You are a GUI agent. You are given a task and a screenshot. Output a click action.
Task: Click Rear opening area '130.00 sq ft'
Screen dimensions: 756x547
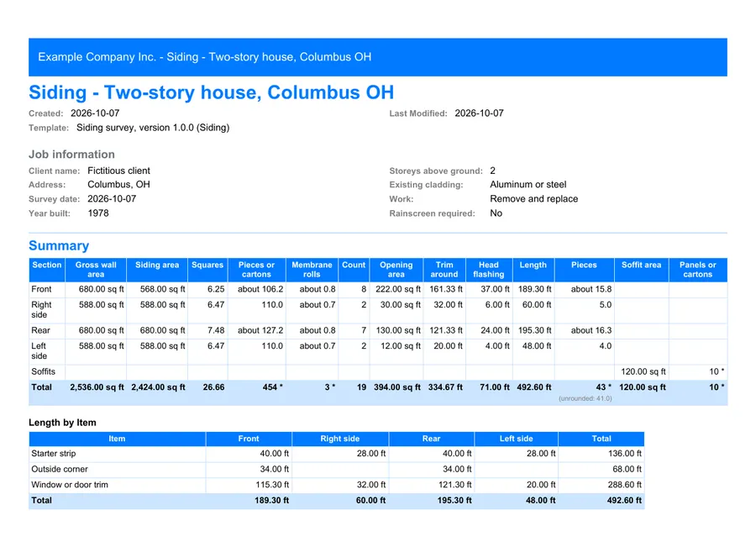pos(398,330)
